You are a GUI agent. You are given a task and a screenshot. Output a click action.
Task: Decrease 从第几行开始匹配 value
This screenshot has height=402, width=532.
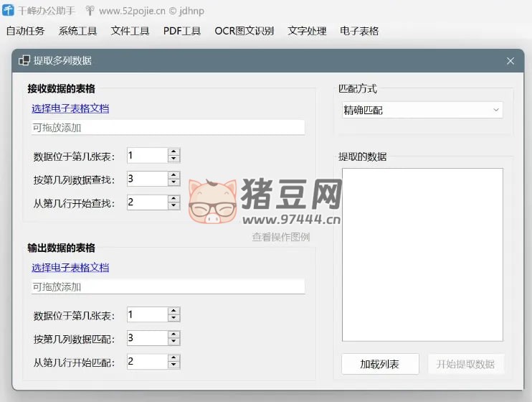(174, 365)
